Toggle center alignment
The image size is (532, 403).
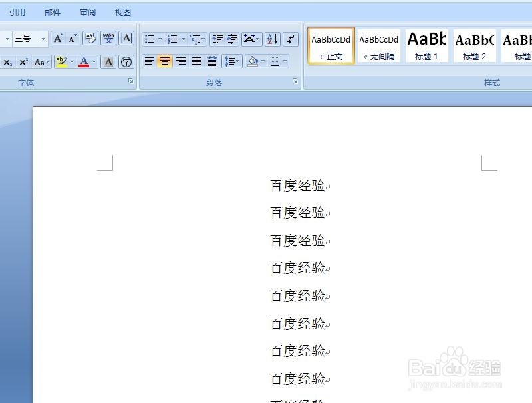(164, 61)
